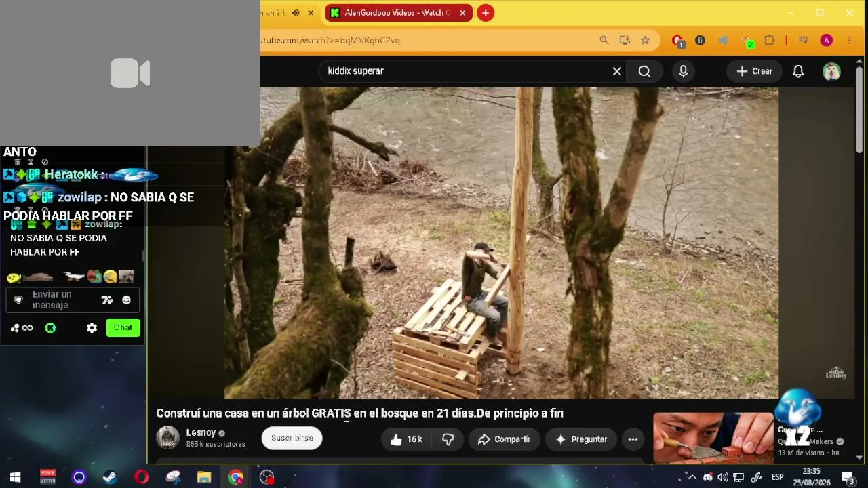The height and width of the screenshot is (488, 868).
Task: Click the page scrollbar in YouTube
Action: pyautogui.click(x=859, y=108)
